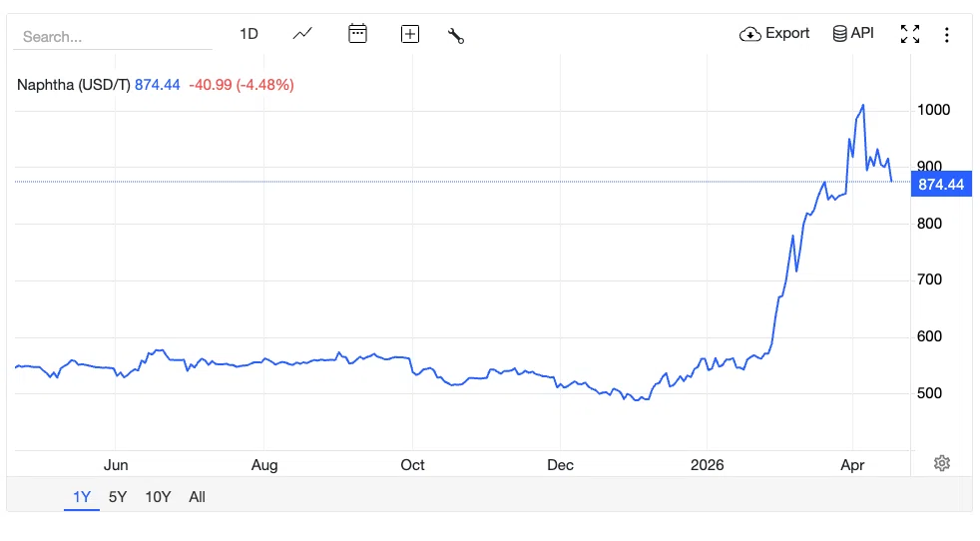Viewport: 980px width, 541px height.
Task: Switch to the 5Y time range
Action: coord(118,497)
